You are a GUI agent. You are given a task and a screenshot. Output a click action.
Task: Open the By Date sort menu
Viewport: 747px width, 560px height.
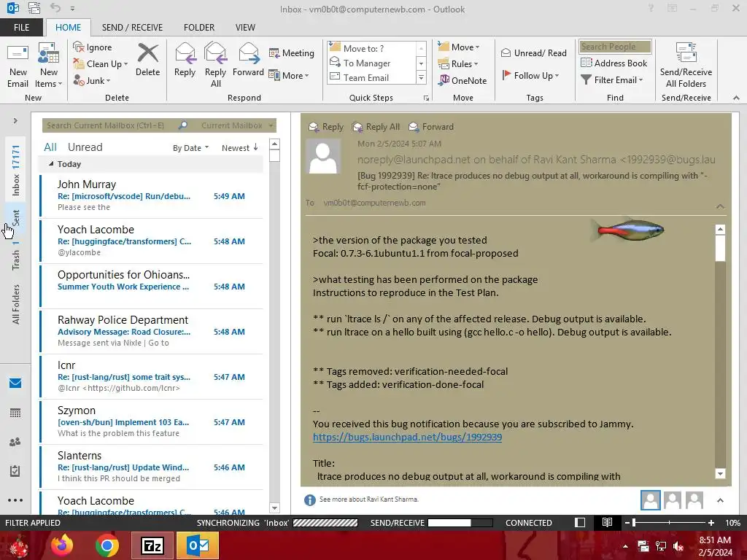point(190,148)
